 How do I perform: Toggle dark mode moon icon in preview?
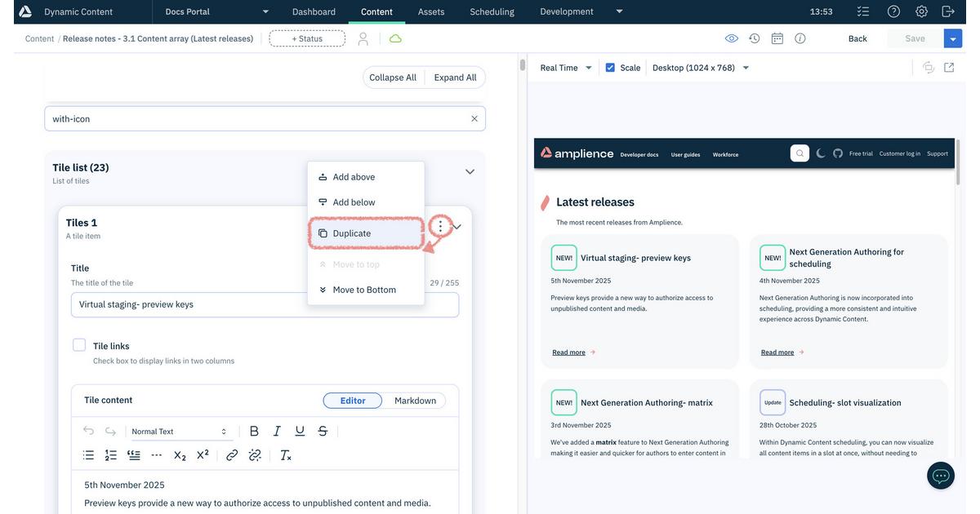(x=821, y=153)
